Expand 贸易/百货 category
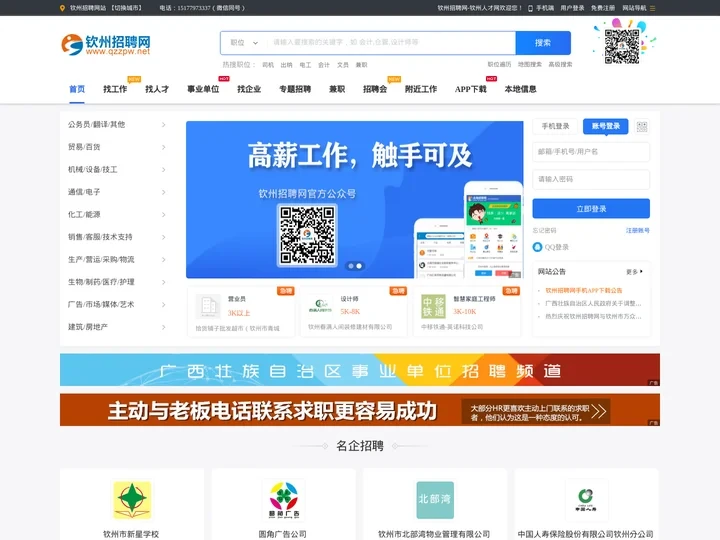 click(163, 147)
